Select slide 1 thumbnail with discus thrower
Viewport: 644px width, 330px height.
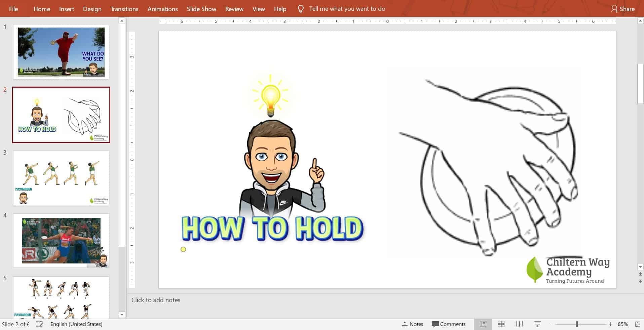61,52
